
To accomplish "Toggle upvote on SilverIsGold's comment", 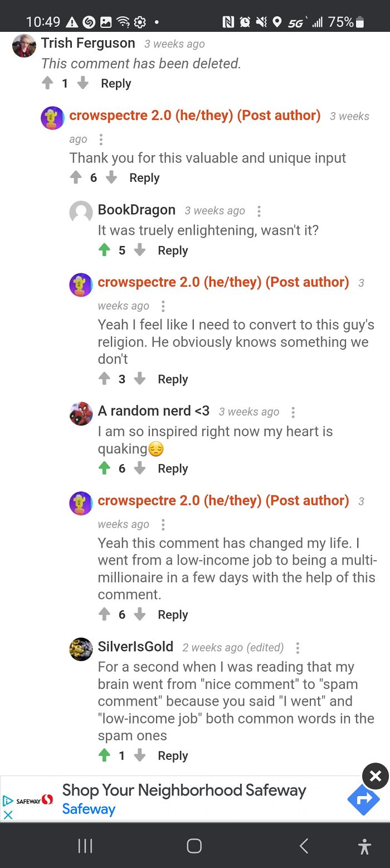I will pos(104,756).
